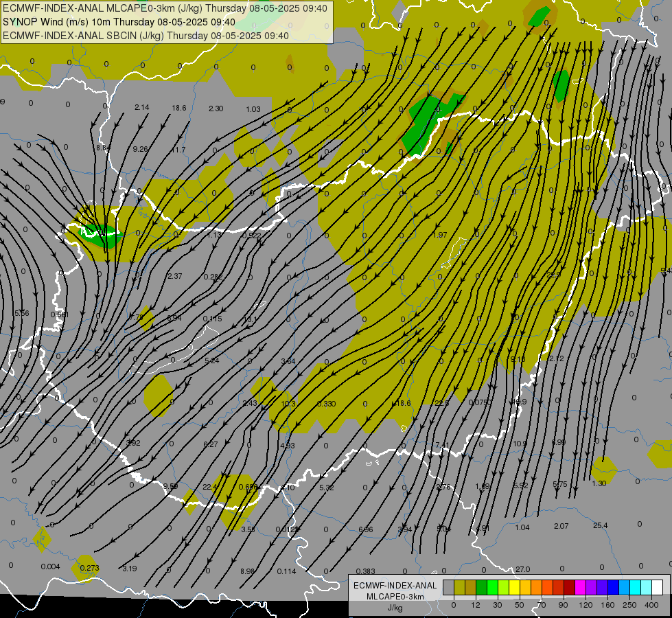Click the legend tick label '70'

click(542, 605)
